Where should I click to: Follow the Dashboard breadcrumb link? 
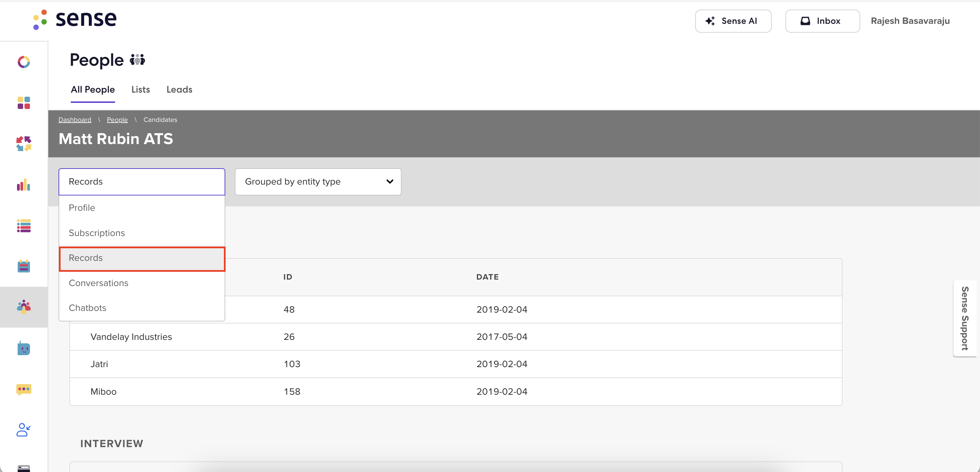point(75,120)
